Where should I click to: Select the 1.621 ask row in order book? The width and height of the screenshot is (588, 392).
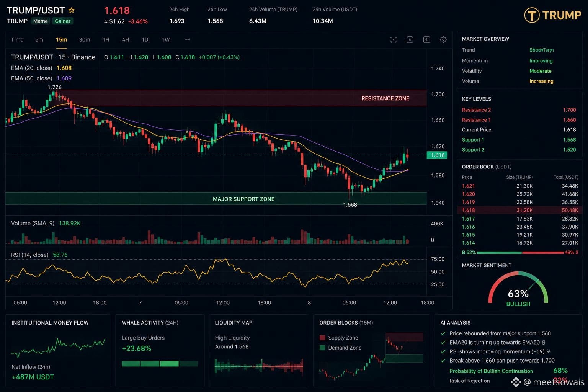[520, 186]
